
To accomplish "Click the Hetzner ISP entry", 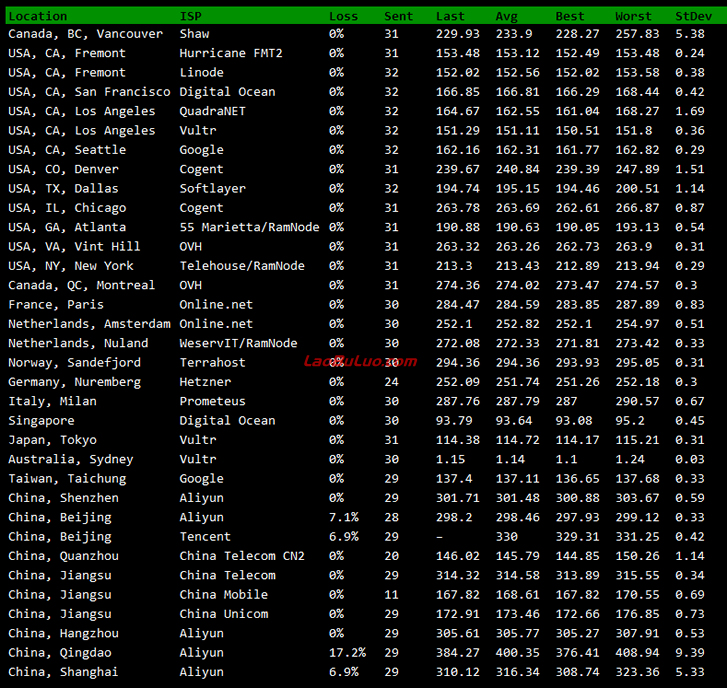I will tap(205, 382).
